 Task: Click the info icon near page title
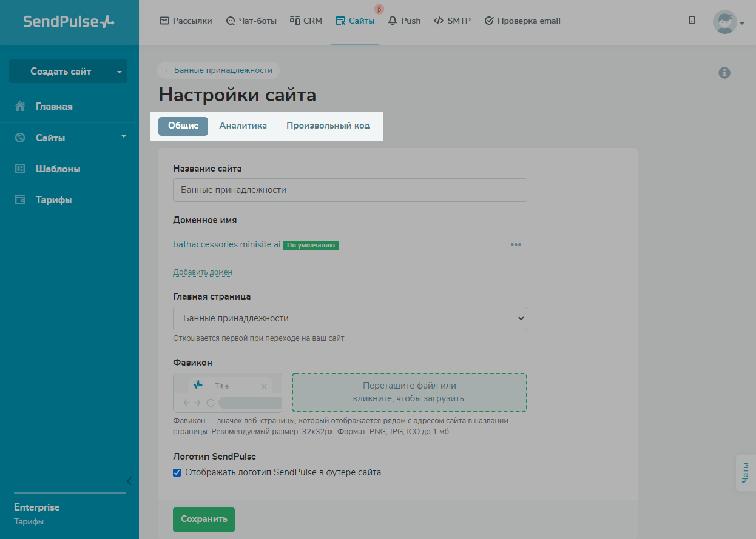click(724, 73)
